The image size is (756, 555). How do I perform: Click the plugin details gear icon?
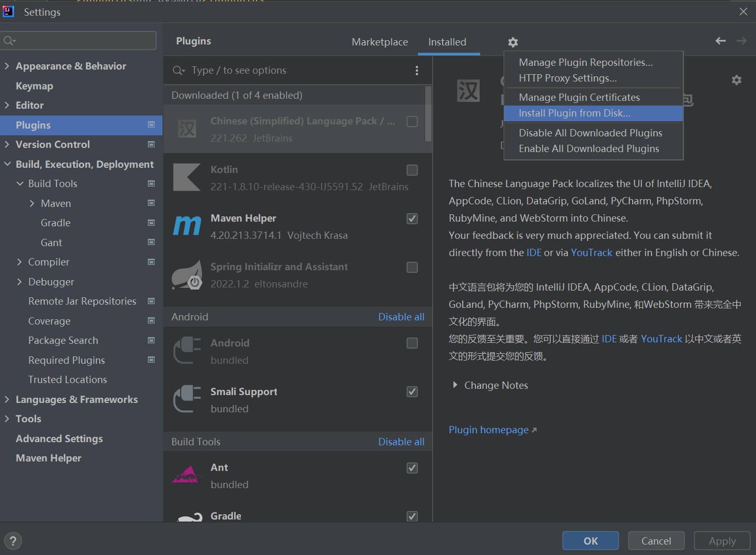tap(737, 80)
